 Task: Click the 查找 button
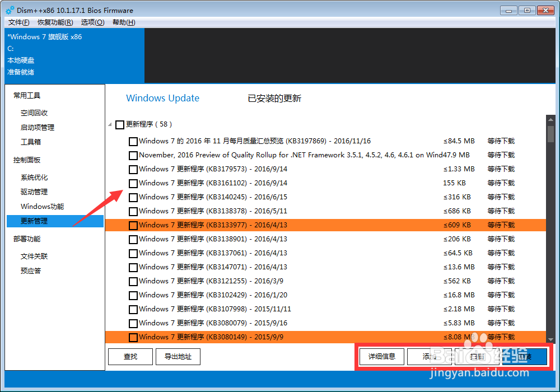pos(130,357)
